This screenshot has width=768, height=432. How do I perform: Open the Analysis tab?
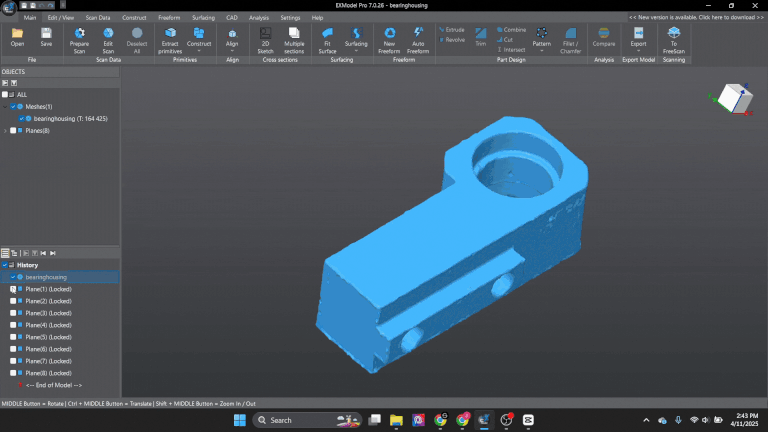pos(259,18)
